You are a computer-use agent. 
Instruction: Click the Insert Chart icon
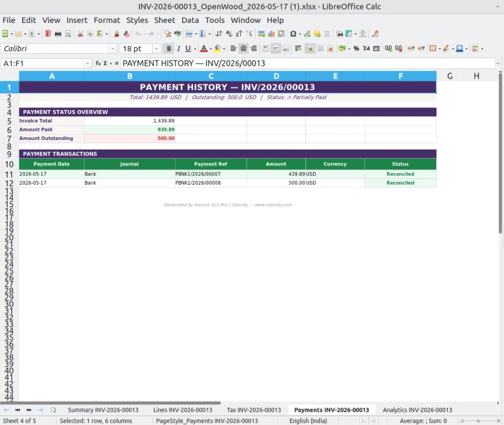(271, 34)
